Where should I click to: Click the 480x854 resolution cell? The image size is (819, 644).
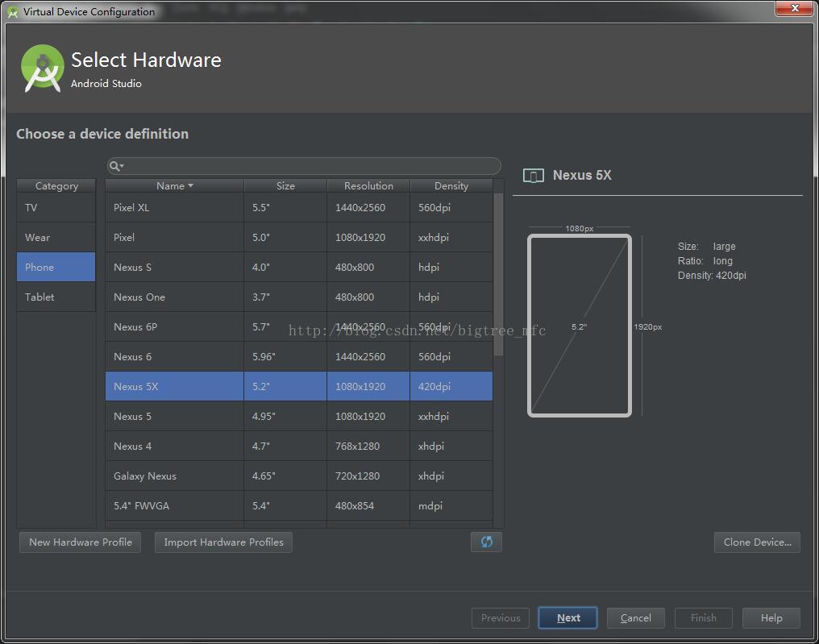(368, 505)
